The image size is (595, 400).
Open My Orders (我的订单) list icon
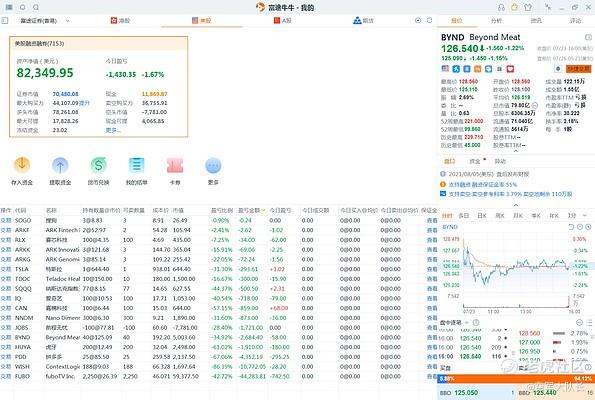[x=137, y=165]
